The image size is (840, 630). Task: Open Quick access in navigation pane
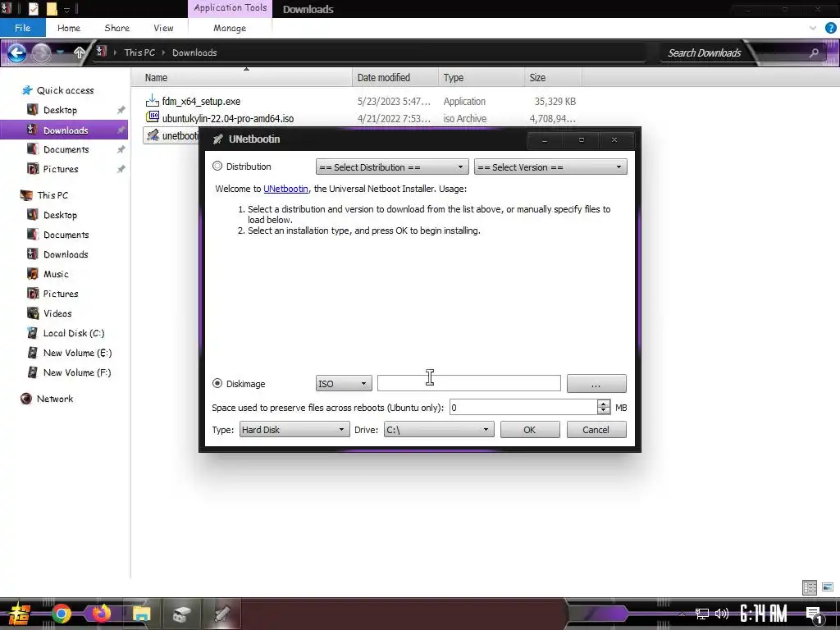[65, 90]
